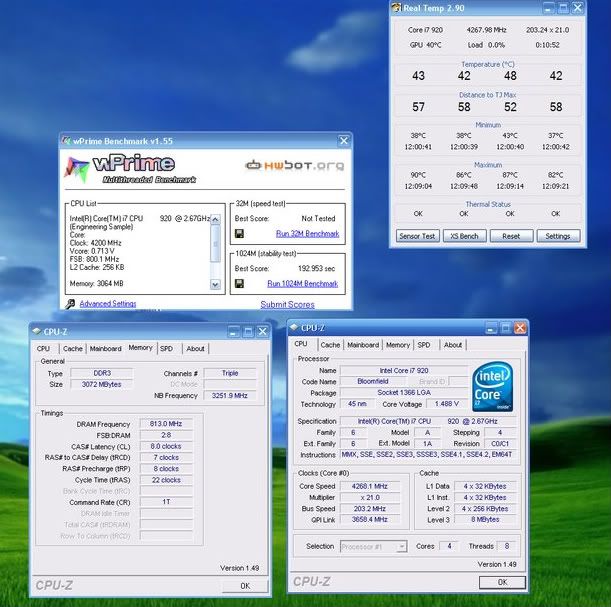Click Run 32M Benchmark link
Screen dimensions: 611x607
307,233
